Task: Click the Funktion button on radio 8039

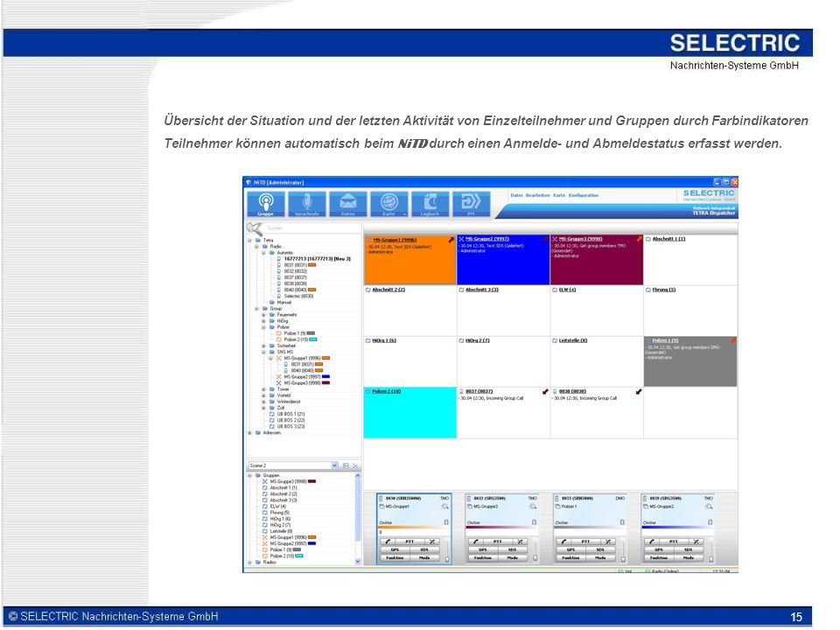Action: (659, 557)
